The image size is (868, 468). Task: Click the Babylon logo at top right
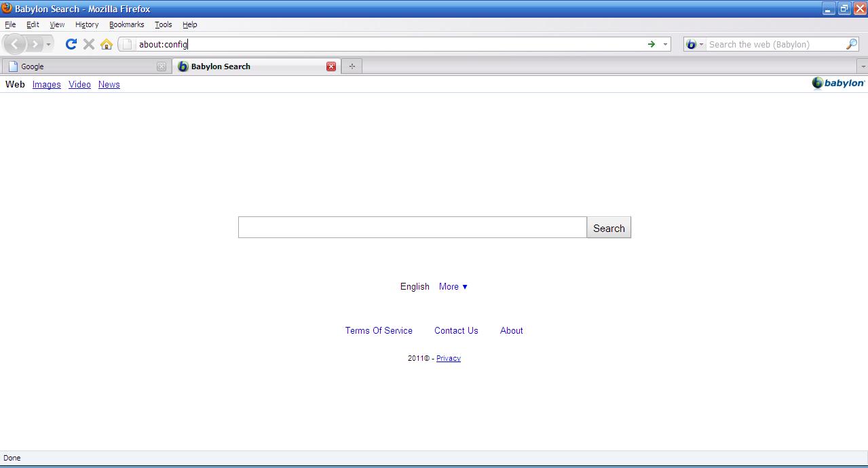click(838, 83)
